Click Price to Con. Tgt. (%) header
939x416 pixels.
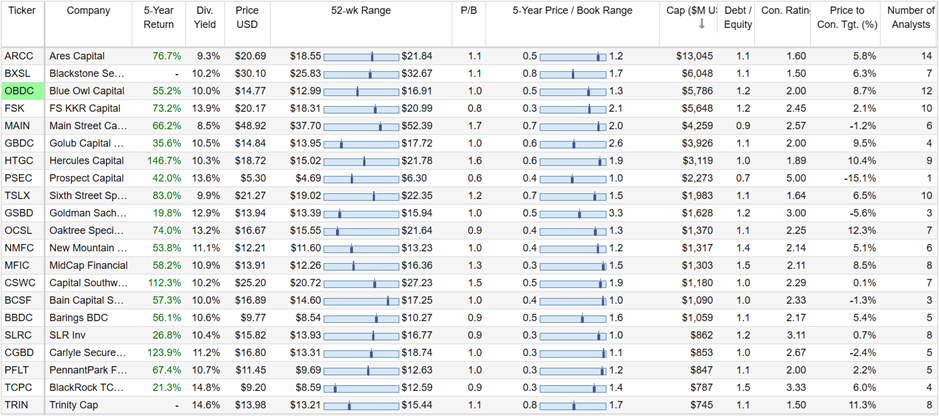(846, 17)
